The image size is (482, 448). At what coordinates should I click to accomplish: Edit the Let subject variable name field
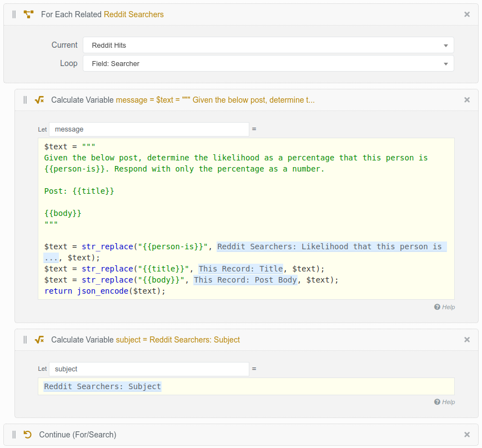tap(149, 369)
